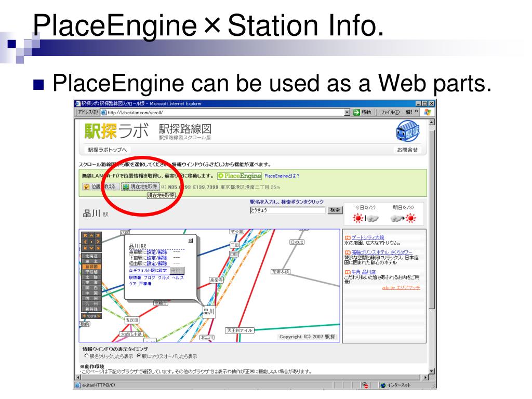Click tomorrow's (3/3) weather icon
This screenshot has width=532, height=399.
point(403,218)
